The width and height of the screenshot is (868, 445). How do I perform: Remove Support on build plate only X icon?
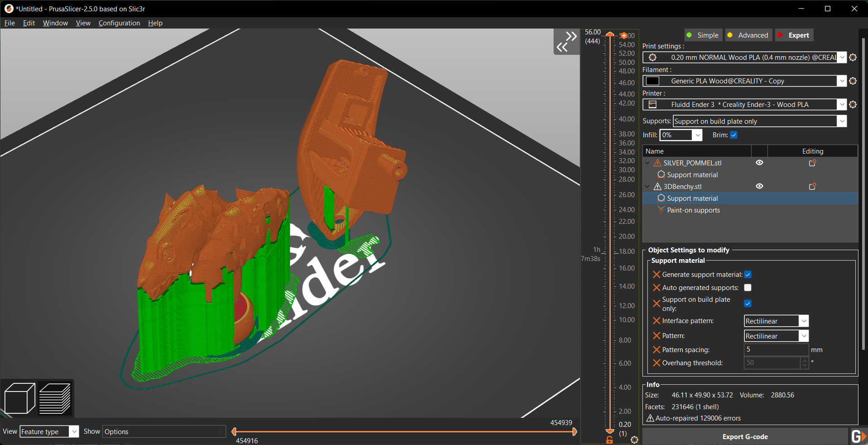(656, 304)
